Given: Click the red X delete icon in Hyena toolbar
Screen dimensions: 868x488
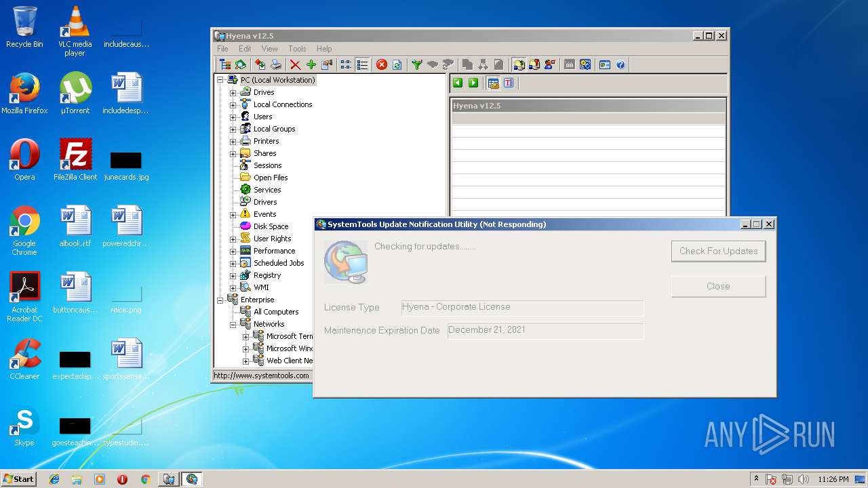Looking at the screenshot, I should pyautogui.click(x=295, y=65).
